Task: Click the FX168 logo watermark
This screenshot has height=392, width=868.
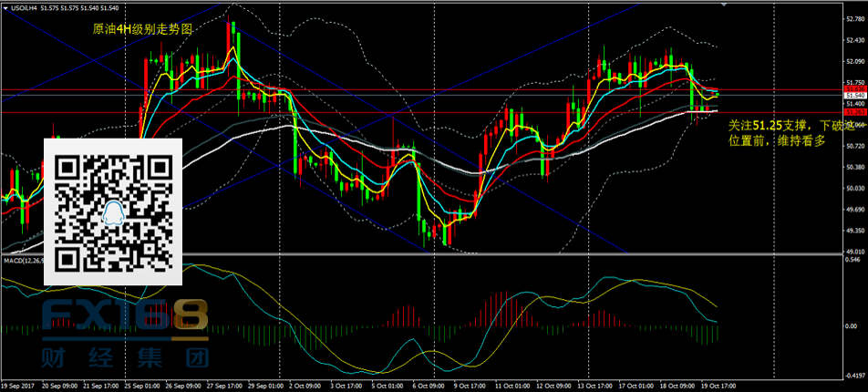Action: [x=125, y=315]
